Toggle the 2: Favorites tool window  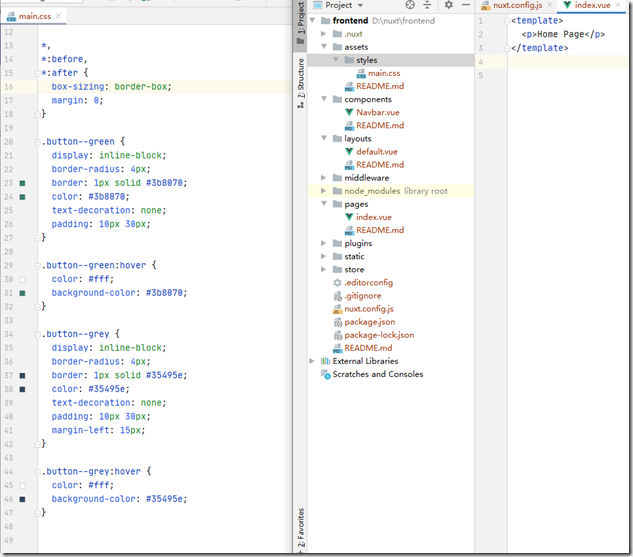tap(300, 527)
